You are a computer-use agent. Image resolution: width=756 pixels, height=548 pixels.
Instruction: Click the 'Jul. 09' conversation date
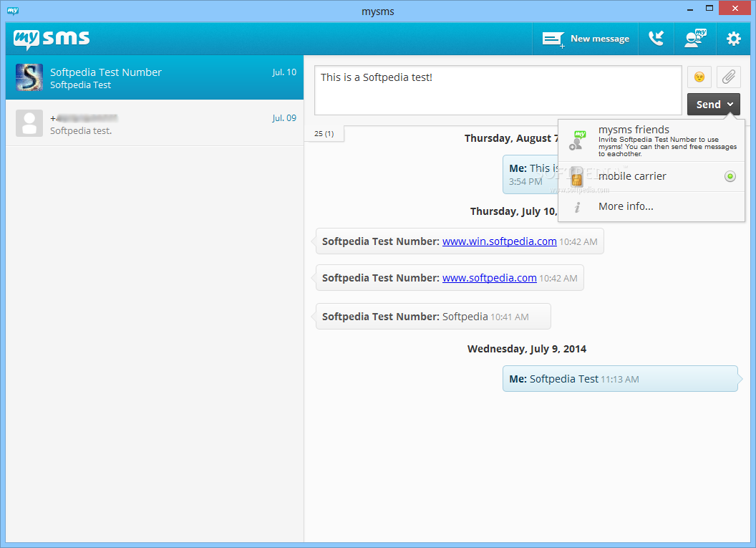[284, 118]
